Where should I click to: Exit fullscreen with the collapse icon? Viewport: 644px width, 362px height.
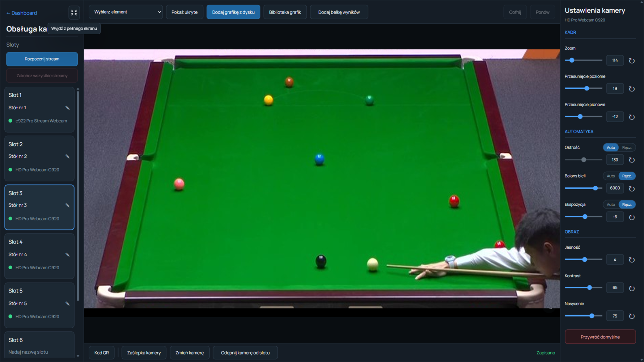pos(74,13)
